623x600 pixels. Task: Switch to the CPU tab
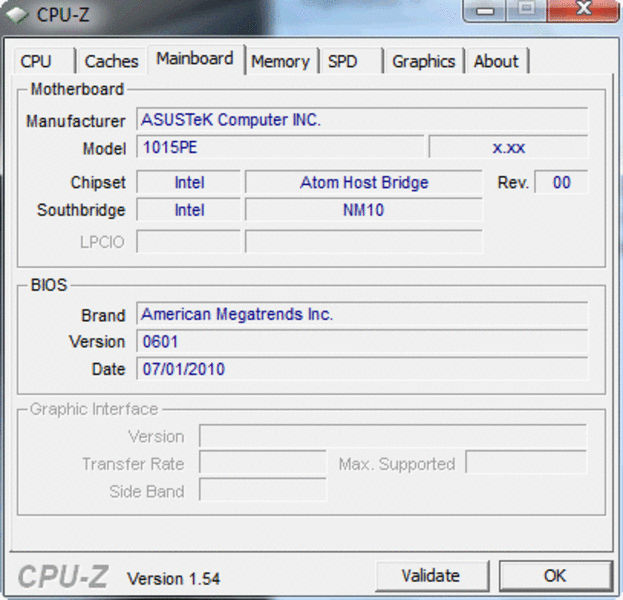coord(44,61)
